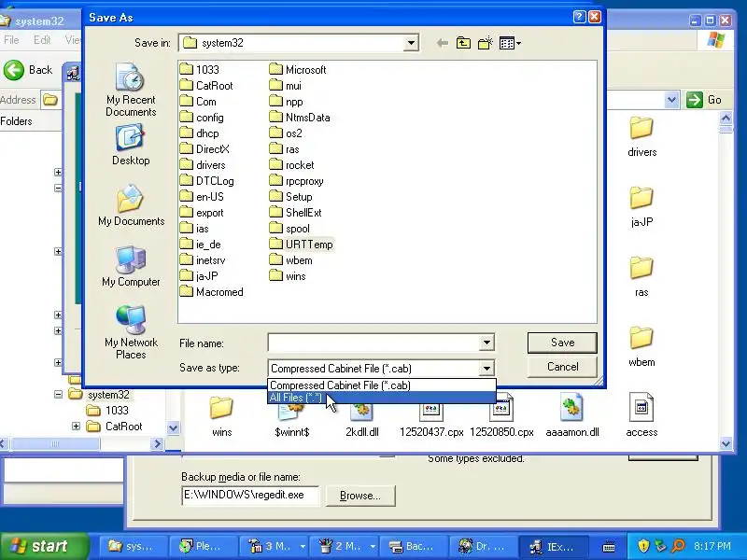Select the rpcproxy folder
The image size is (747, 560).
296,181
